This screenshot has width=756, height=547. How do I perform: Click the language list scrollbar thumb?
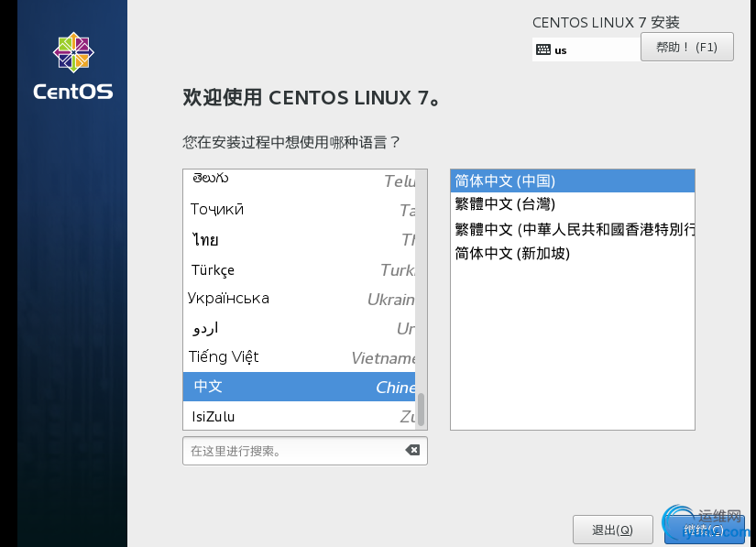click(421, 410)
